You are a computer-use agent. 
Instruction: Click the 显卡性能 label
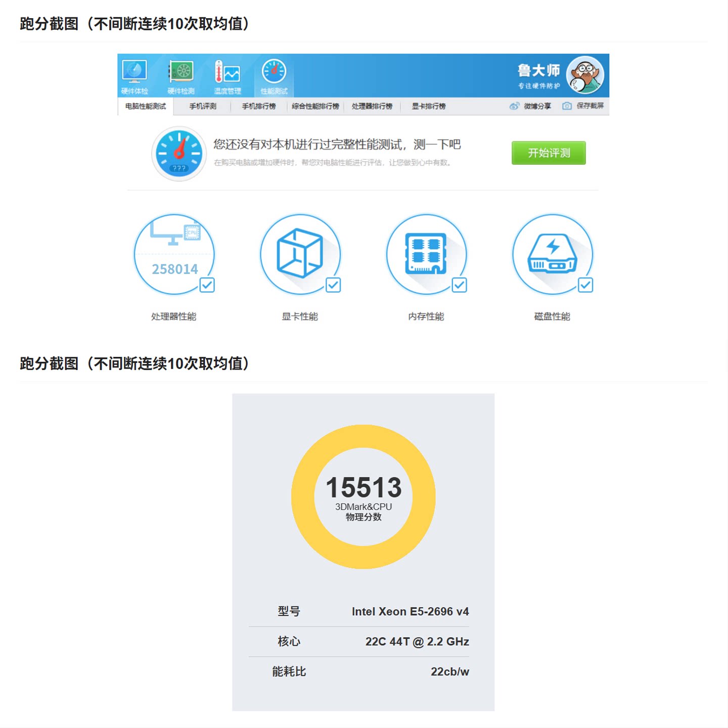pos(300,316)
